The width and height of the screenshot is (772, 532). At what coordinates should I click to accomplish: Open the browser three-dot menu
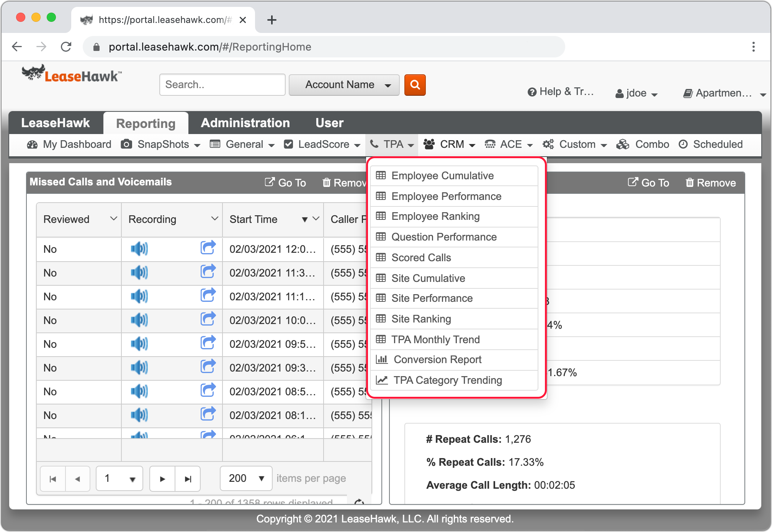753,47
